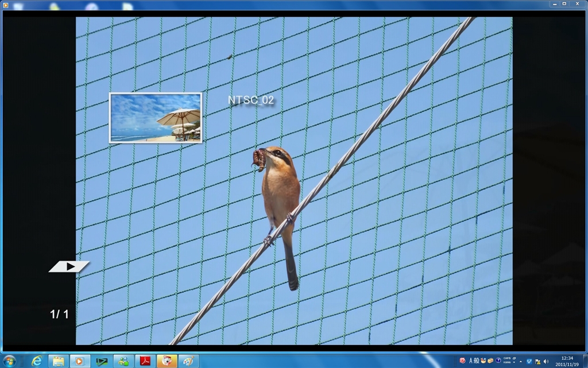Open the volume speaker icon
This screenshot has width=588, height=368.
(x=546, y=361)
